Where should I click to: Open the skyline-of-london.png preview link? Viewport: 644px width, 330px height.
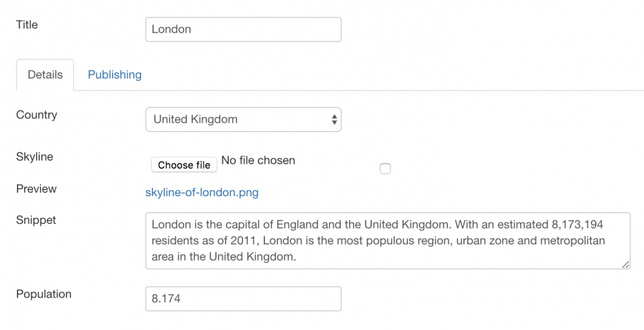click(x=202, y=193)
